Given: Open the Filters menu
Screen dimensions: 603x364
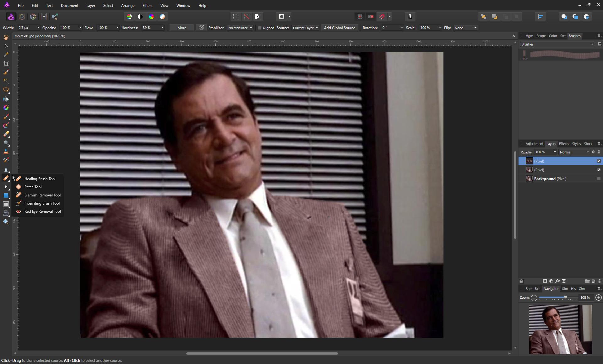Looking at the screenshot, I should tap(147, 5).
